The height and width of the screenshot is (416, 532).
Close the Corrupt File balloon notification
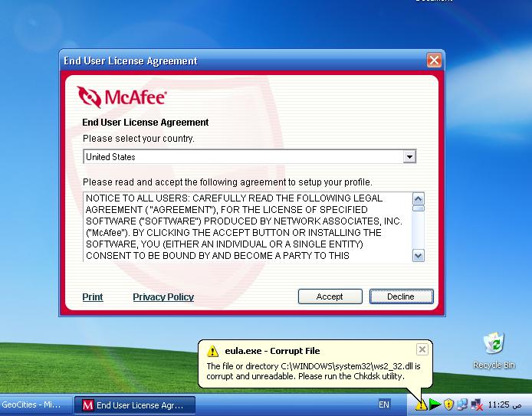click(x=422, y=349)
